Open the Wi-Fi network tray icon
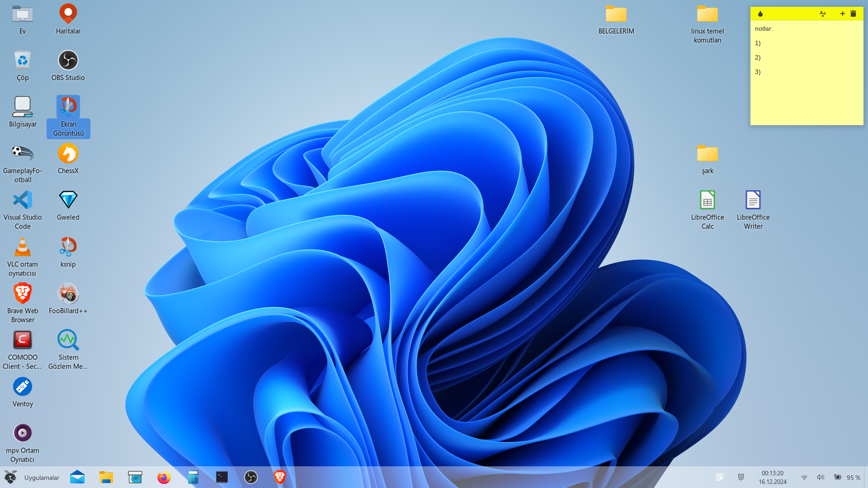The height and width of the screenshot is (488, 868). point(804,478)
